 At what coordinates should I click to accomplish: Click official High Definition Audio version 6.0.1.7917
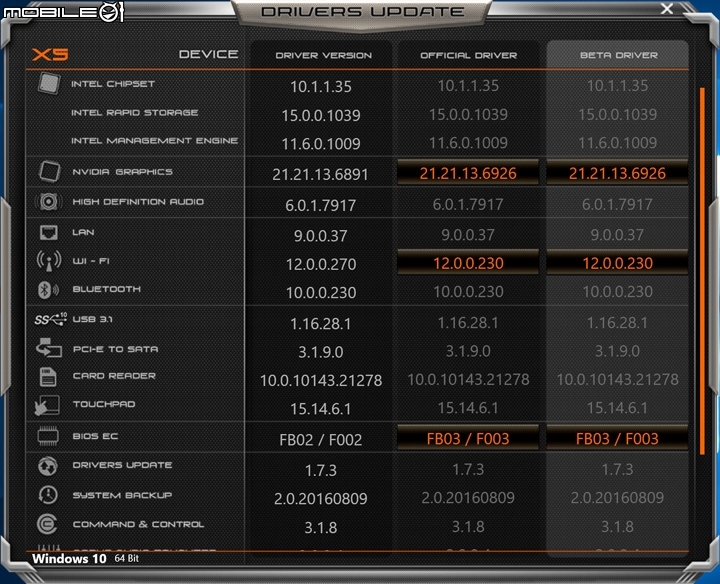[x=468, y=204]
